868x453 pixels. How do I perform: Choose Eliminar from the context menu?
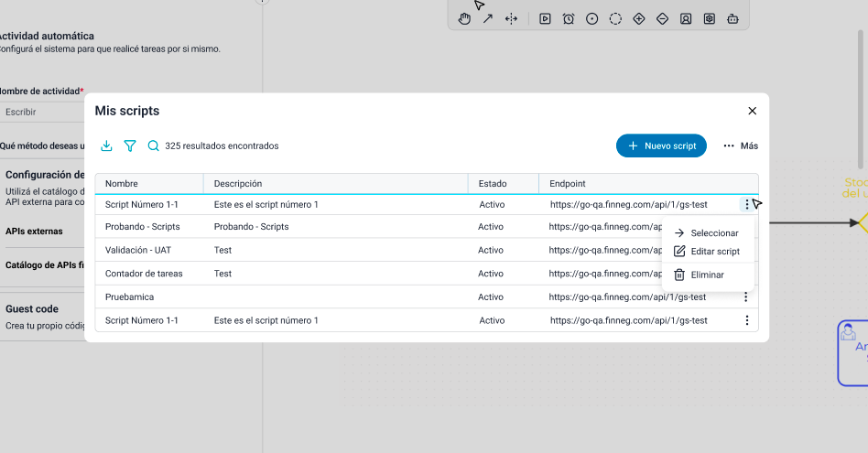707,275
